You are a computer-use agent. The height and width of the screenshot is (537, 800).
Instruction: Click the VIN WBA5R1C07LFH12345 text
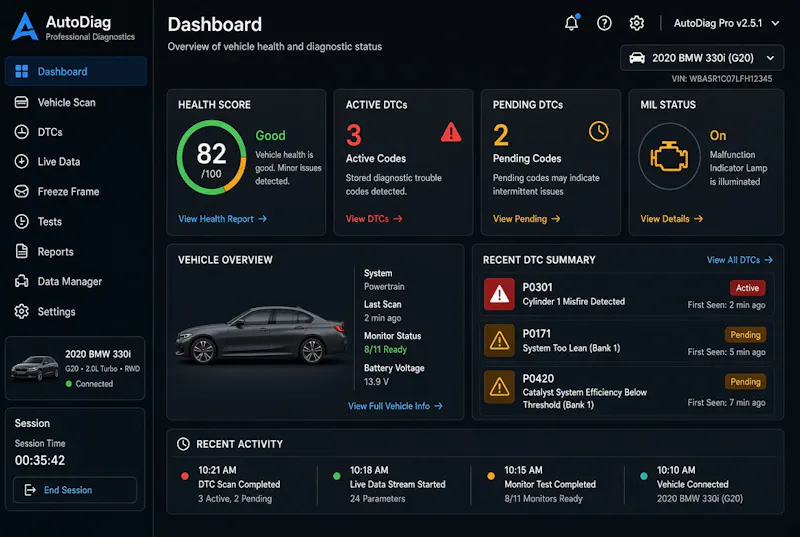tap(722, 79)
